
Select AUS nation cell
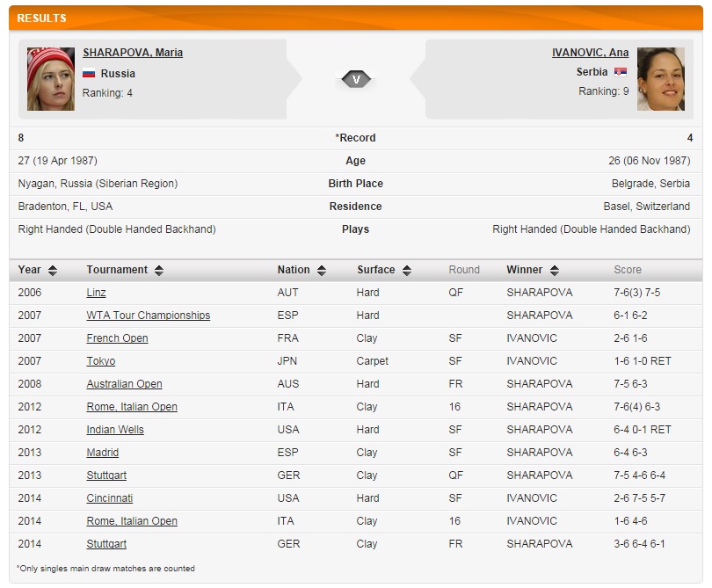[x=288, y=384]
